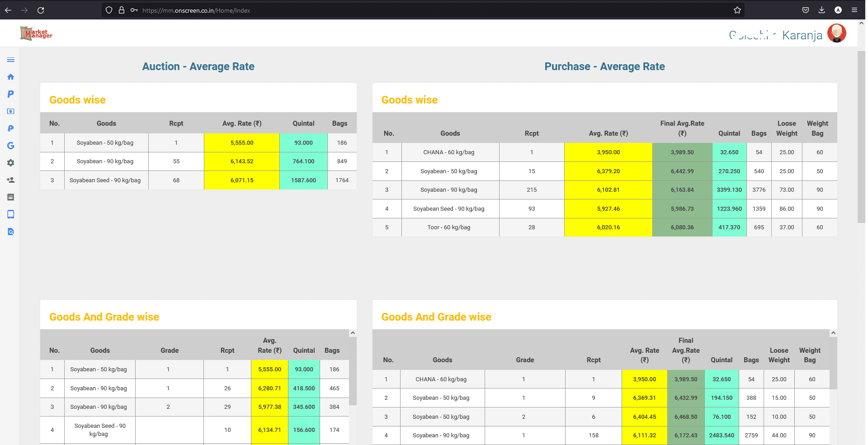Viewport: 868px width, 445px height.
Task: Open the add-user icon in sidebar
Action: (11, 180)
